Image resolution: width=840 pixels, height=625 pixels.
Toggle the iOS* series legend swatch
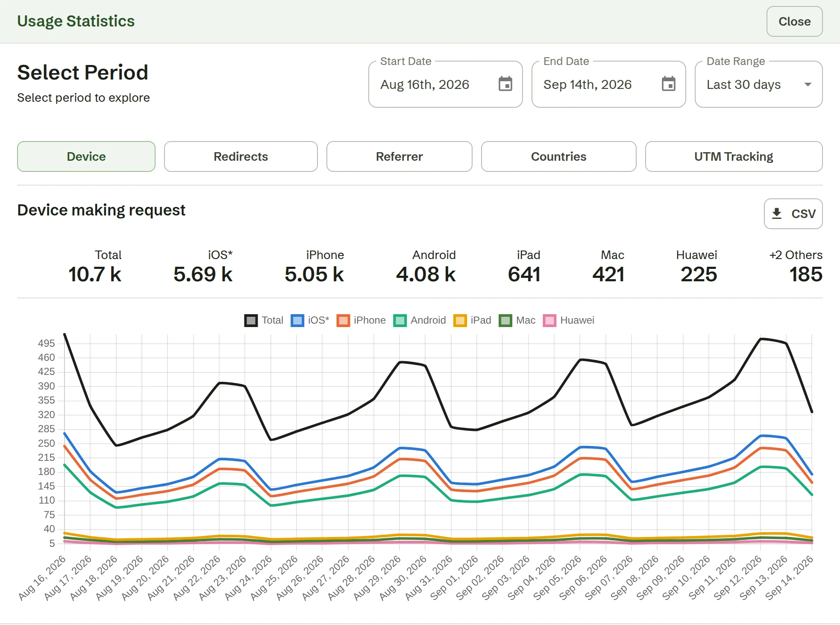(297, 320)
